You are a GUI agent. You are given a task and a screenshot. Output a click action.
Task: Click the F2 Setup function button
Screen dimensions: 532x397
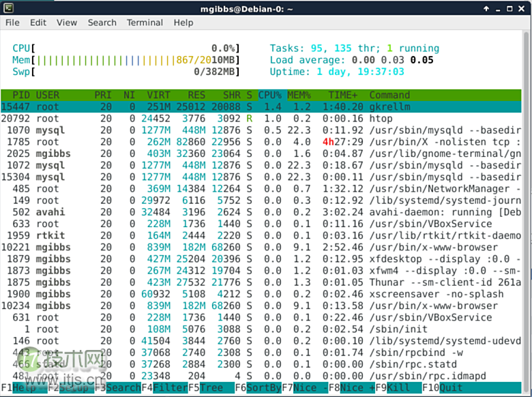coord(70,387)
